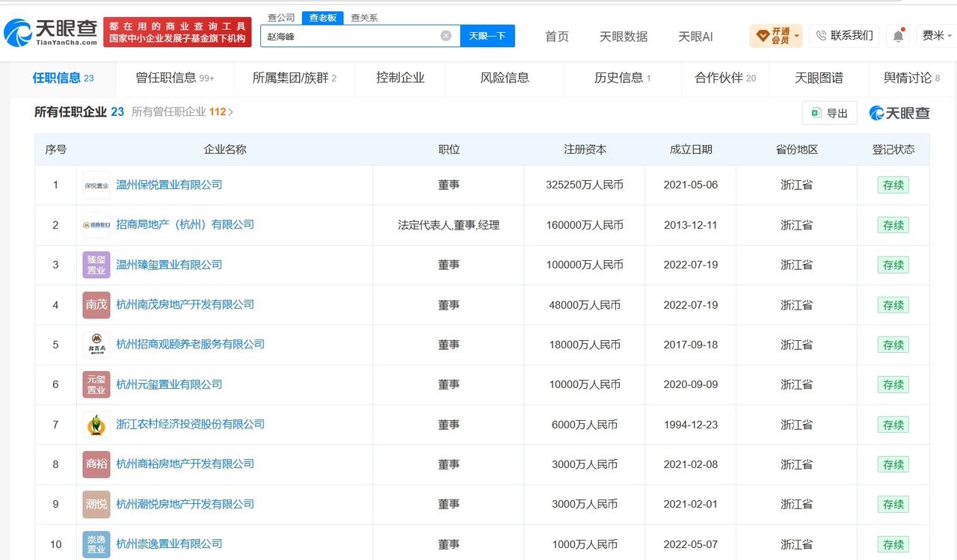Open the 风险信息 tab

pyautogui.click(x=505, y=78)
